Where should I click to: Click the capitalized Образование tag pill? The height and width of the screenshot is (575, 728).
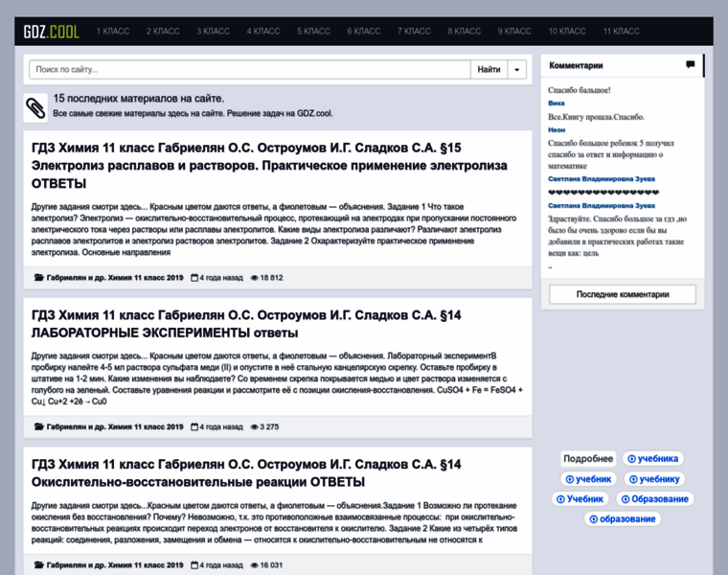pyautogui.click(x=654, y=499)
